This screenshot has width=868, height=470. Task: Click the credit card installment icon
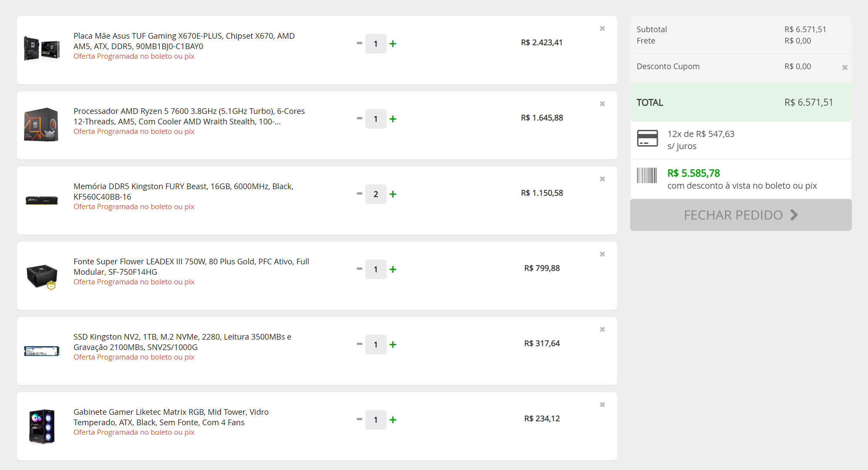coord(647,138)
